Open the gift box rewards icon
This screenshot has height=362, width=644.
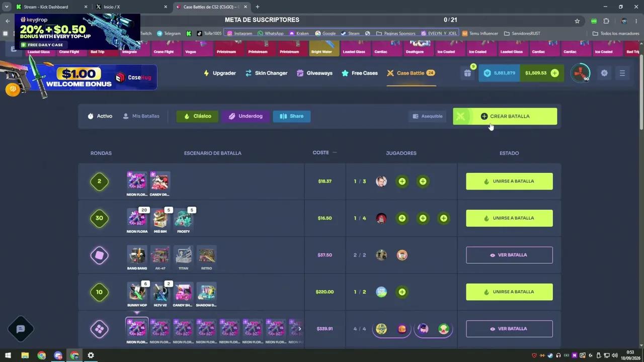coord(467,73)
